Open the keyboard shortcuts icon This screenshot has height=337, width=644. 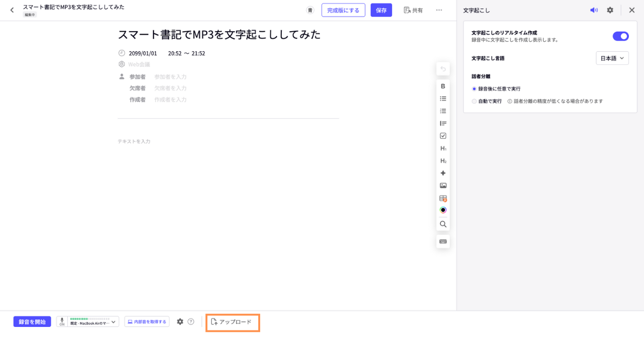(443, 241)
